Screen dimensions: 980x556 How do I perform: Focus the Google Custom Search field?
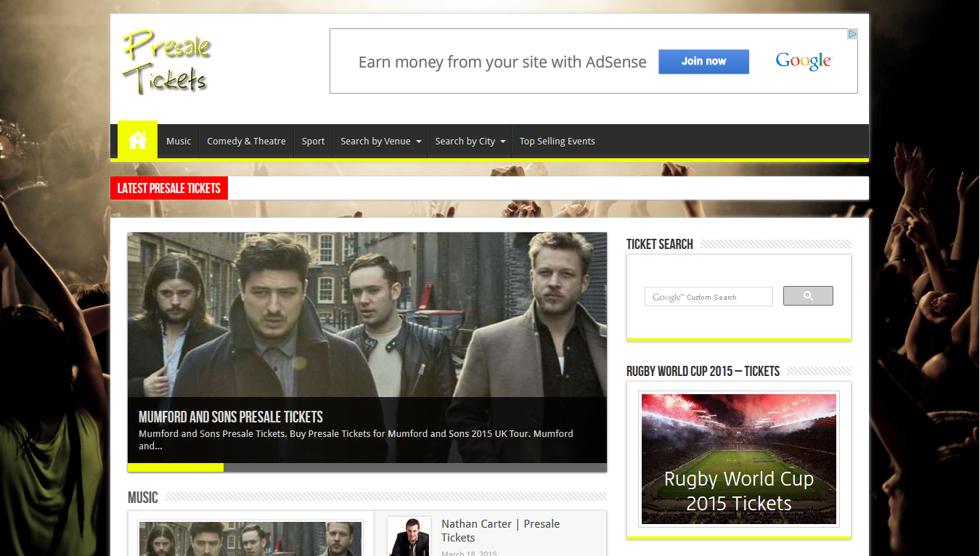(x=709, y=297)
